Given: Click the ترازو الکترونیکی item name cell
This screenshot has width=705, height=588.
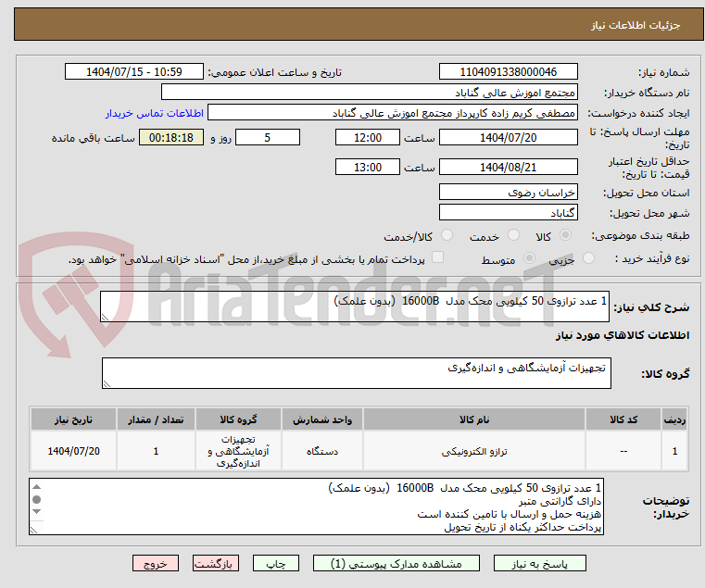Looking at the screenshot, I should [474, 451].
